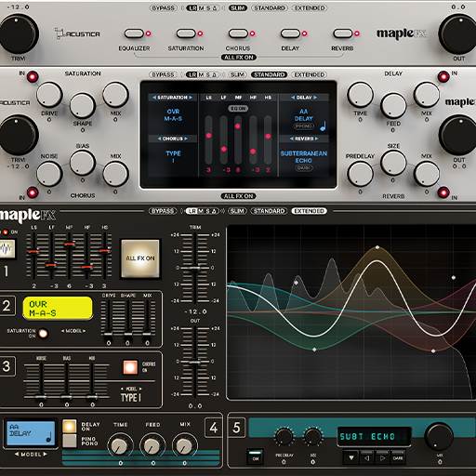The width and height of the screenshot is (476, 476).
Task: Click the highest peak node on the EQ curve
Action: click(x=377, y=247)
